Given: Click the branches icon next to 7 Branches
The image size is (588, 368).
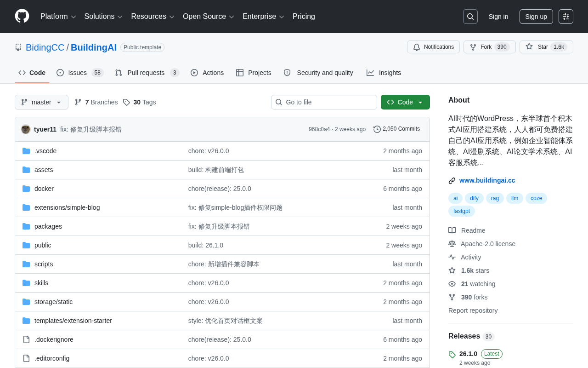Looking at the screenshot, I should coord(78,102).
